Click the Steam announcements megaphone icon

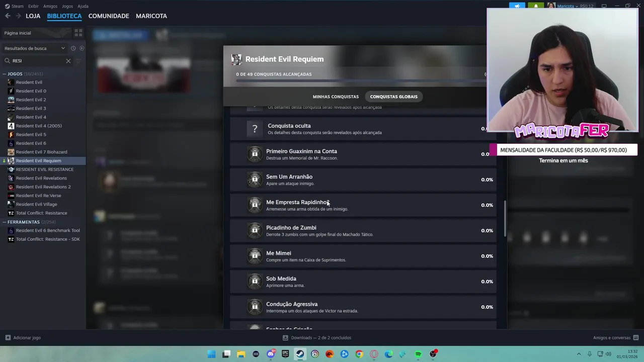point(517,6)
